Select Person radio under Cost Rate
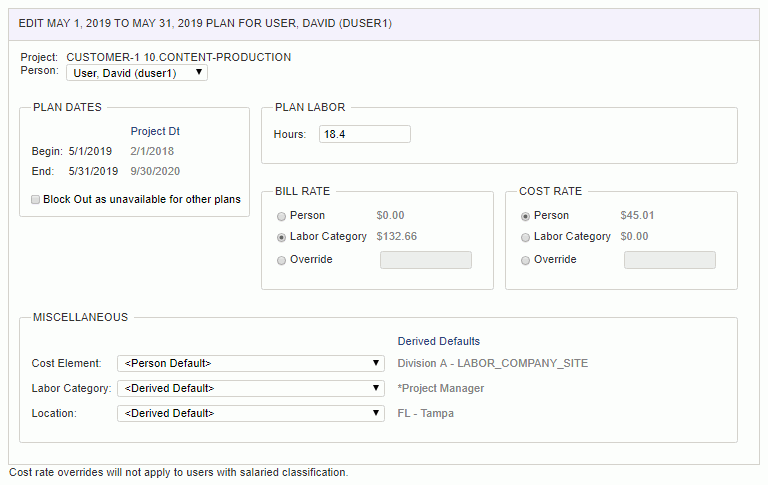This screenshot has width=768, height=485. [525, 216]
